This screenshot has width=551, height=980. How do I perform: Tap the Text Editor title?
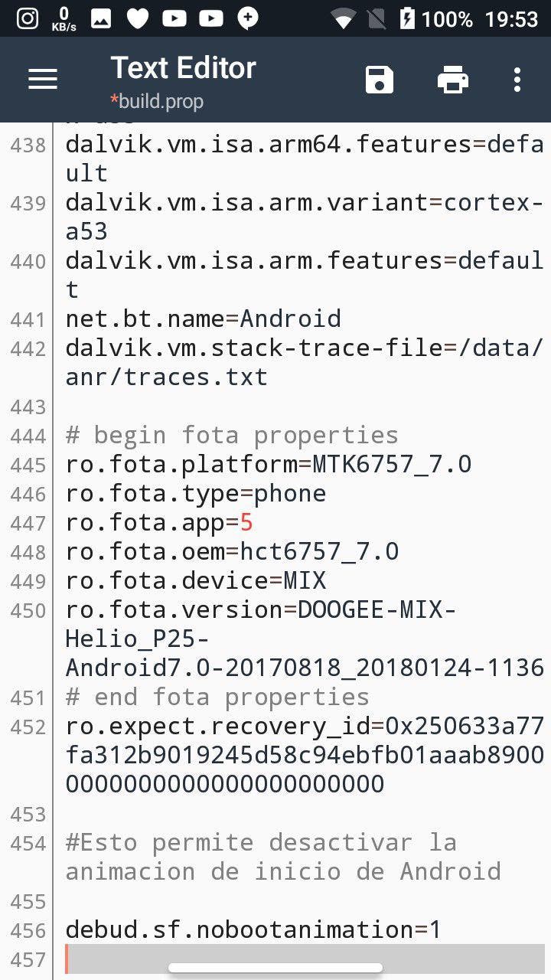184,68
